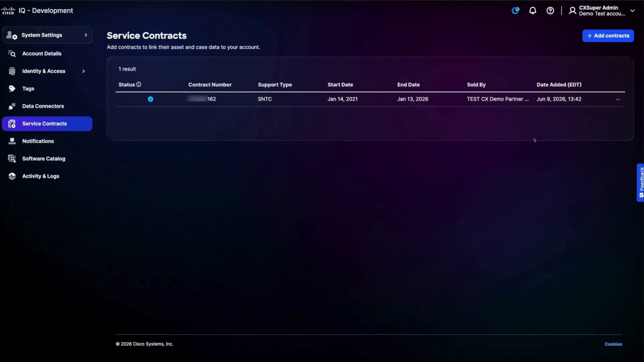Image resolution: width=644 pixels, height=362 pixels.
Task: Click the Account Details sidebar icon
Action: pos(12,54)
